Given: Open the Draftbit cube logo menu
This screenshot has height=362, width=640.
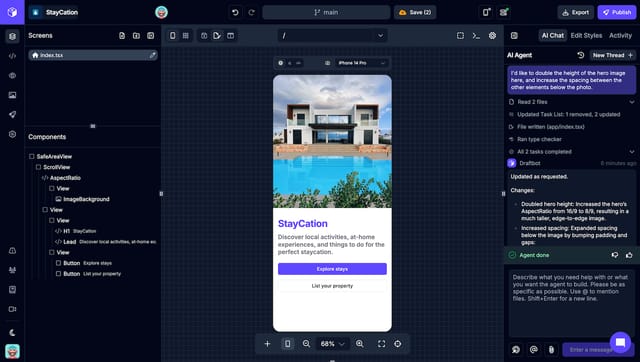Looking at the screenshot, I should point(12,12).
